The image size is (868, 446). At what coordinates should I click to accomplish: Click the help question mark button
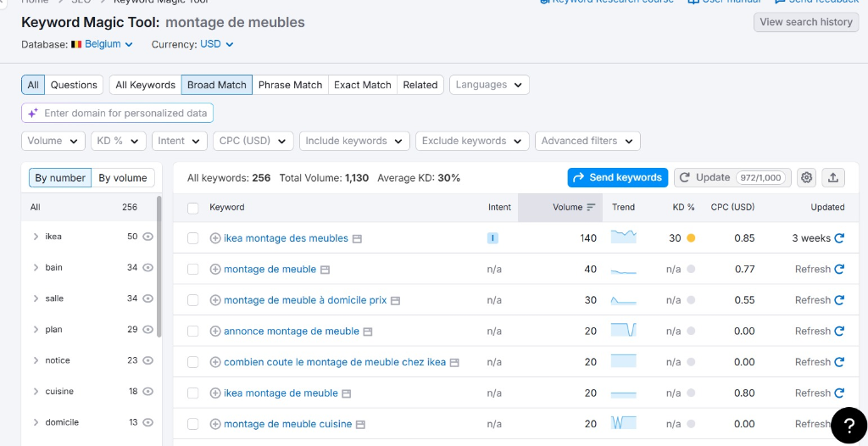[x=849, y=425]
